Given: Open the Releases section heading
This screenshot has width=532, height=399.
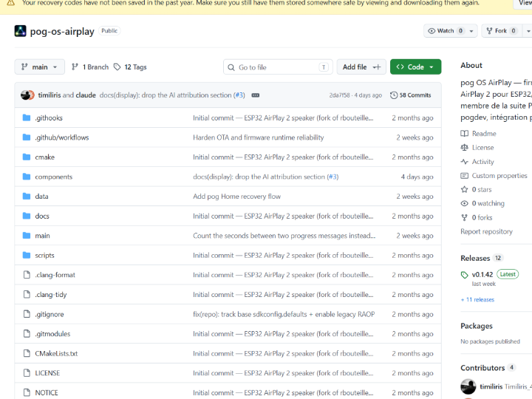Looking at the screenshot, I should point(475,258).
